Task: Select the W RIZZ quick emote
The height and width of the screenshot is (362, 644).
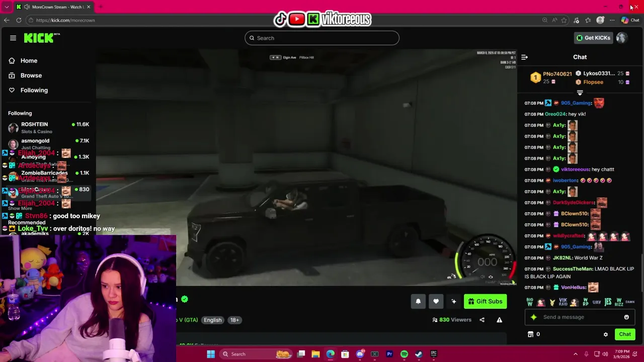Action: point(619,302)
